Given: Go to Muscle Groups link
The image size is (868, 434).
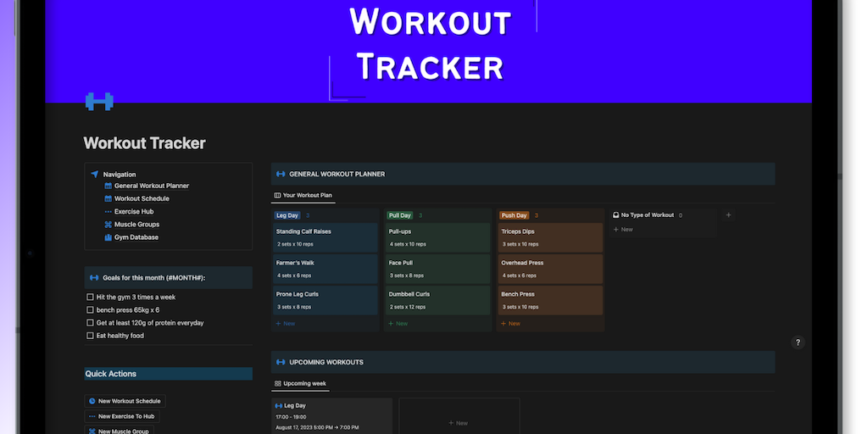Looking at the screenshot, I should coord(136,224).
